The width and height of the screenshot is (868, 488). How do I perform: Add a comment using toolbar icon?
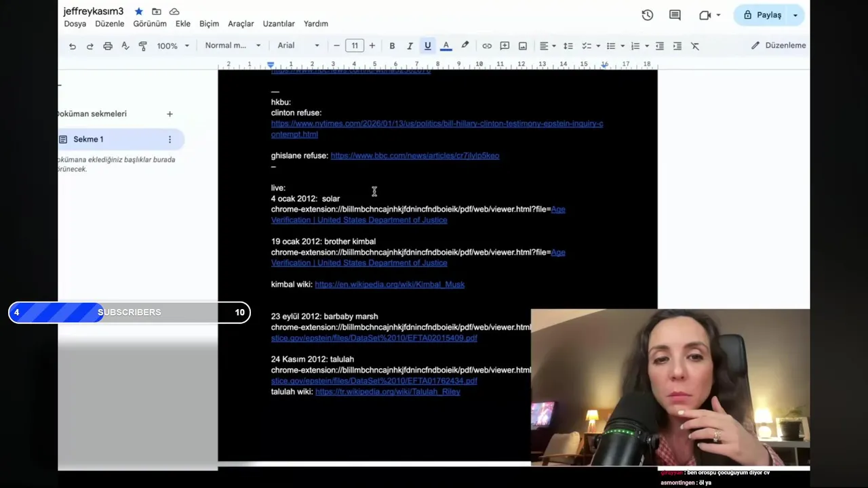coord(505,45)
